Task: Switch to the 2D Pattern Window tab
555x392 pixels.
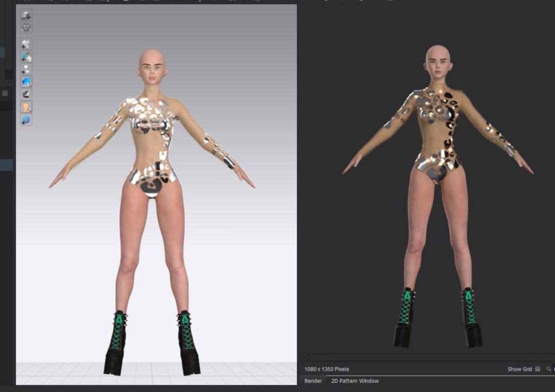Action: pyautogui.click(x=354, y=381)
